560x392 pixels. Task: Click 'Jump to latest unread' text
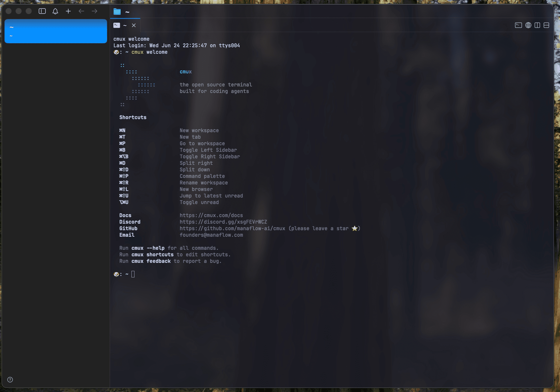click(211, 196)
